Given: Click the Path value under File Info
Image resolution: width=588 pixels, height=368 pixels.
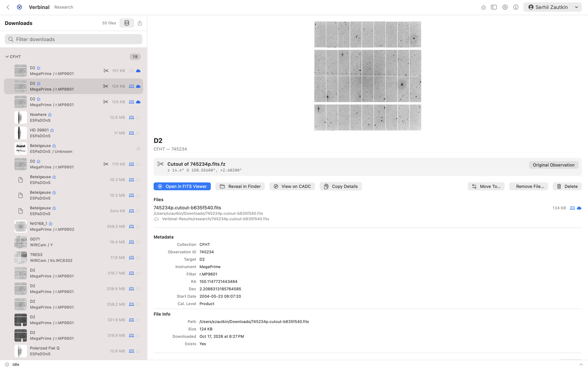Looking at the screenshot, I should click(254, 322).
